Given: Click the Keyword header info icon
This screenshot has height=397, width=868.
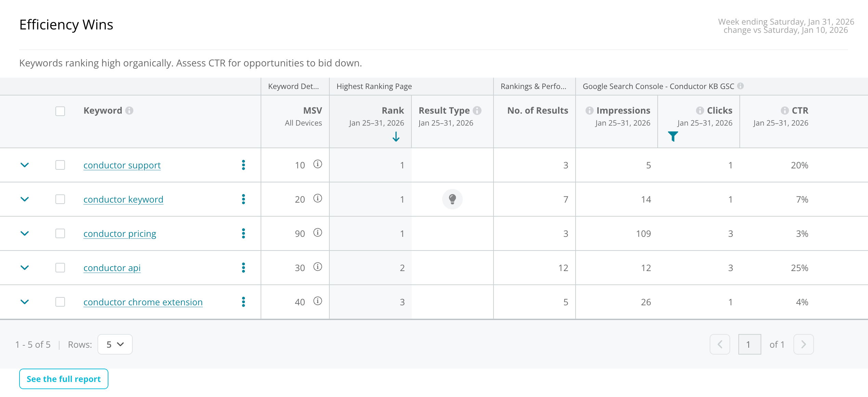Looking at the screenshot, I should point(129,111).
